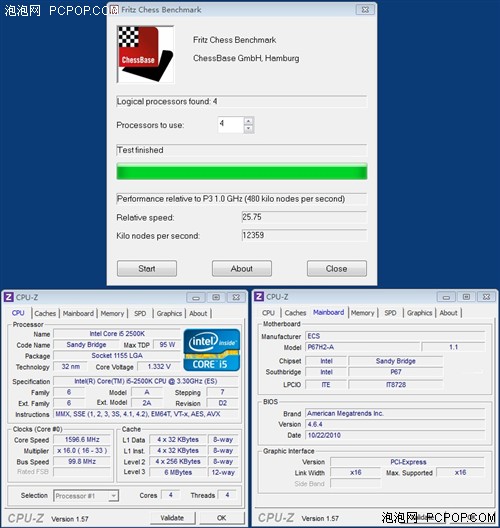This screenshot has width=500, height=528.
Task: Decrease Processors to use with down arrow
Action: [248, 129]
